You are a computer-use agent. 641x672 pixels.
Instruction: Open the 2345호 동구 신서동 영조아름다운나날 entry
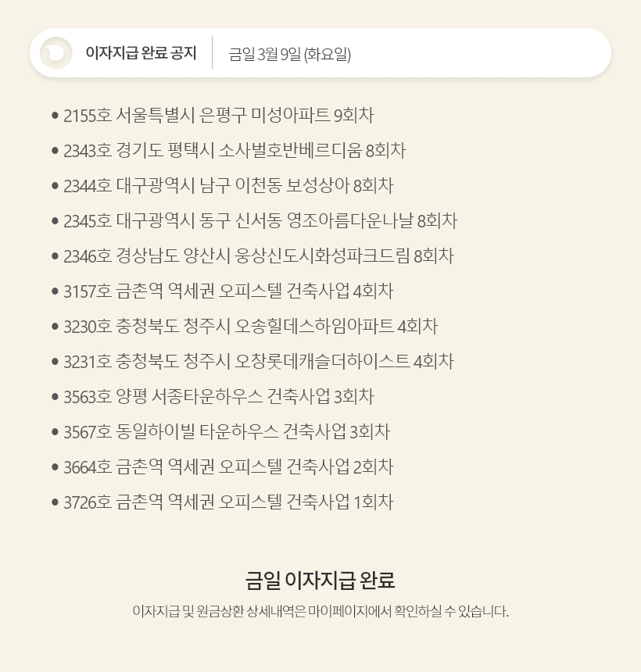260,221
